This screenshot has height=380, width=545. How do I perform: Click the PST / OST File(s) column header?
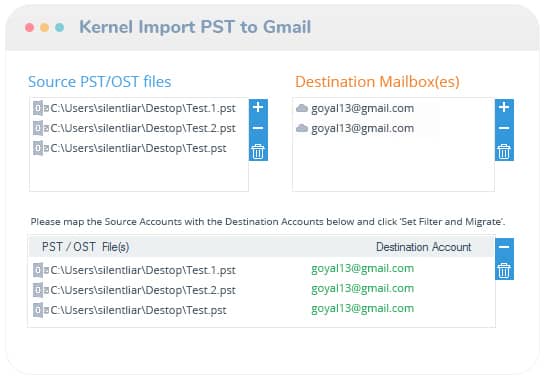pos(86,247)
